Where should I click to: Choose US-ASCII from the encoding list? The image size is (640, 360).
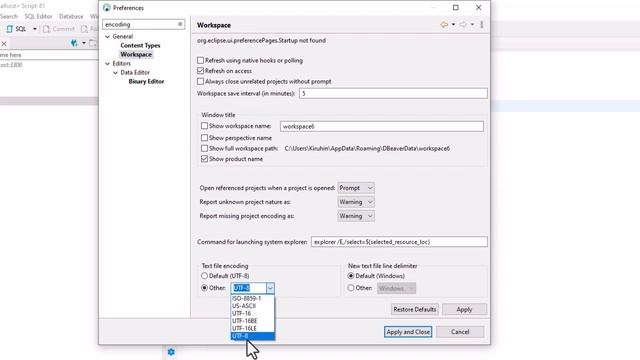point(253,306)
